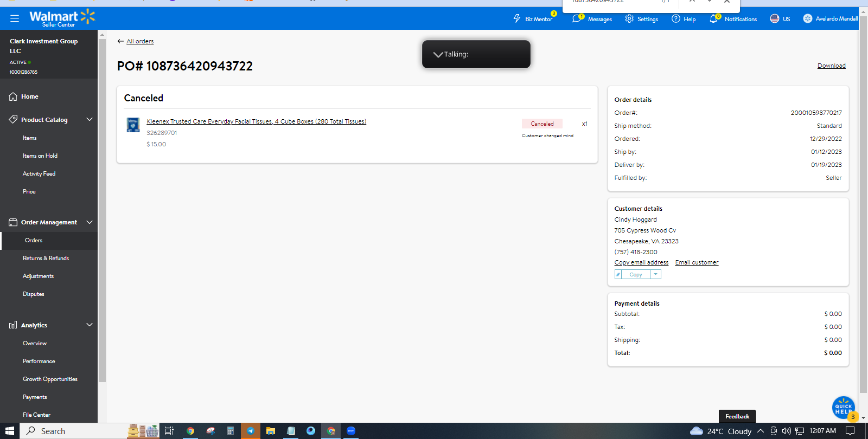Open the Avelardo Mandall profile avatar

(x=808, y=18)
